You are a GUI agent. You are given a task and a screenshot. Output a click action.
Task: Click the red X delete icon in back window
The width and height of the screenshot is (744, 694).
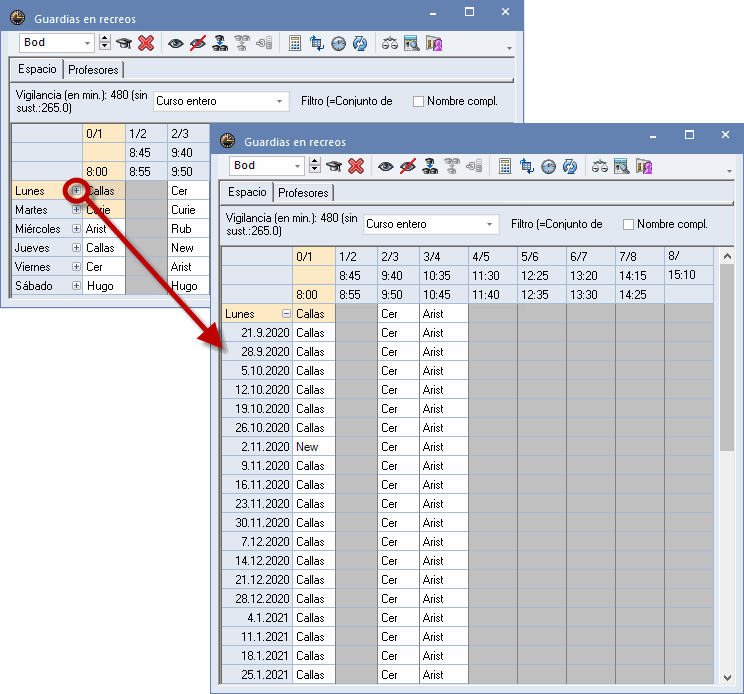[146, 44]
